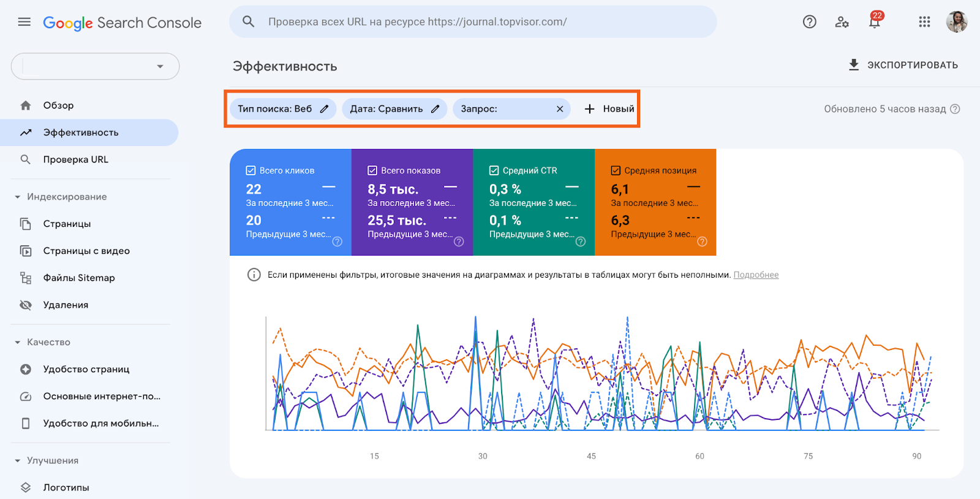Image resolution: width=980 pixels, height=499 pixels.
Task: Open users and settings management icon
Action: [x=842, y=22]
